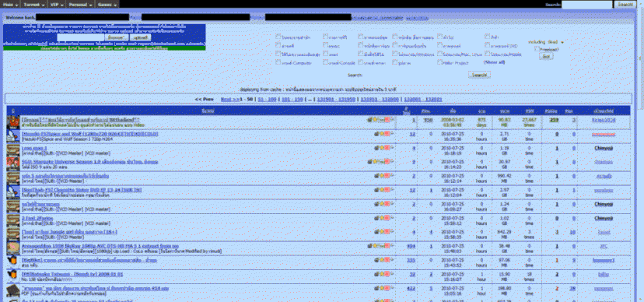The image size is (644, 302).
Task: Click the red icon in the 2008 01 01 row
Action: coord(387,274)
